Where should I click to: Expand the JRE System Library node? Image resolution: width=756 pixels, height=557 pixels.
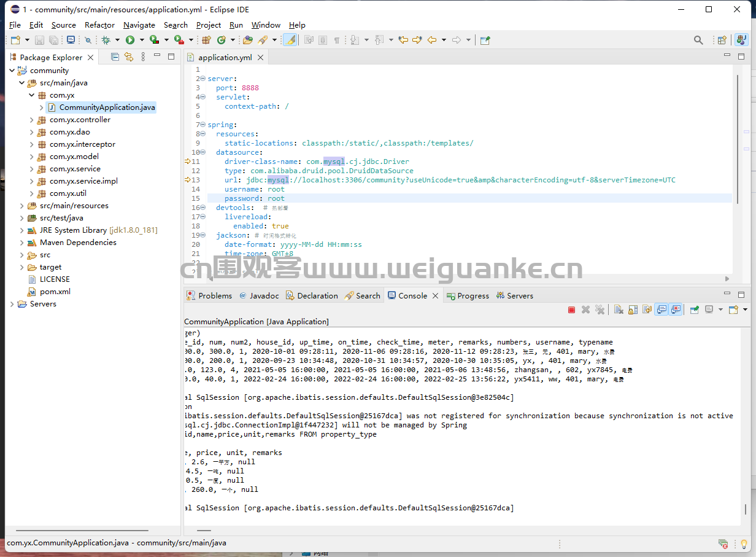point(21,230)
